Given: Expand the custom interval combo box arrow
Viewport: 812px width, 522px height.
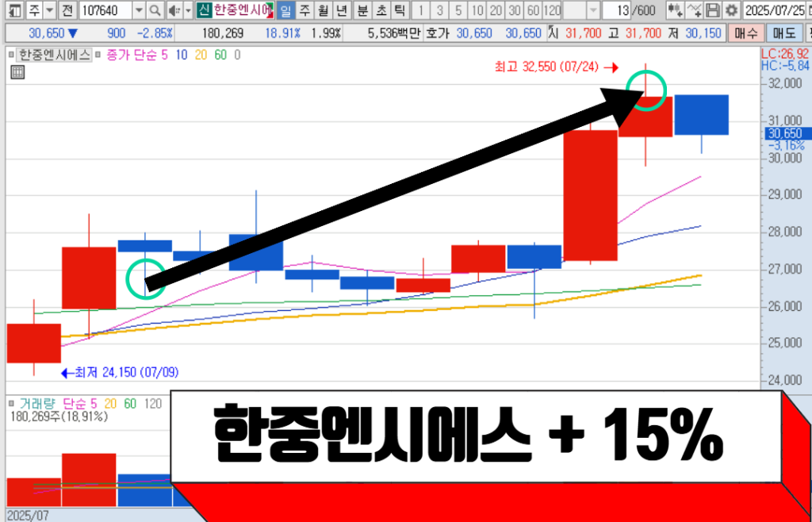Looking at the screenshot, I should (x=593, y=10).
